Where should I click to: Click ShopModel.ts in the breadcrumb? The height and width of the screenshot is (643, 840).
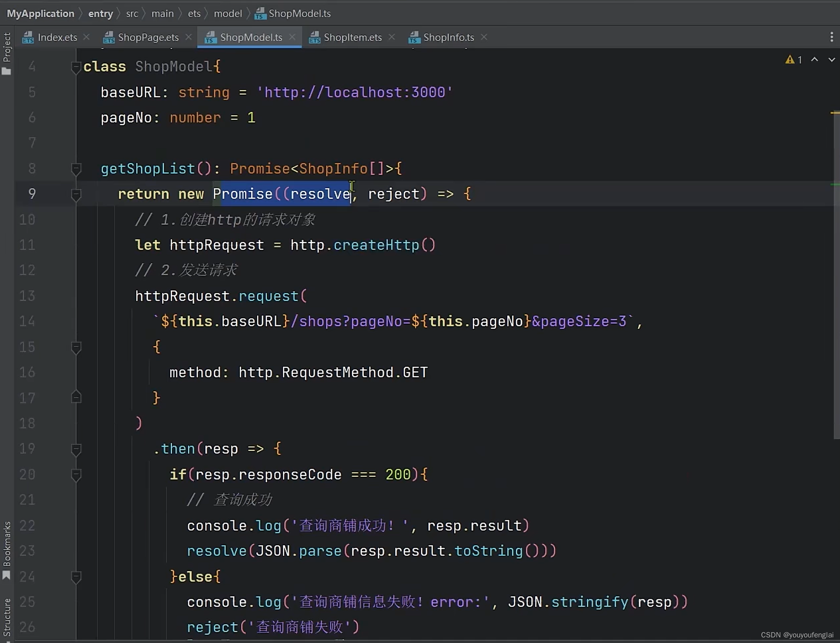pos(293,14)
